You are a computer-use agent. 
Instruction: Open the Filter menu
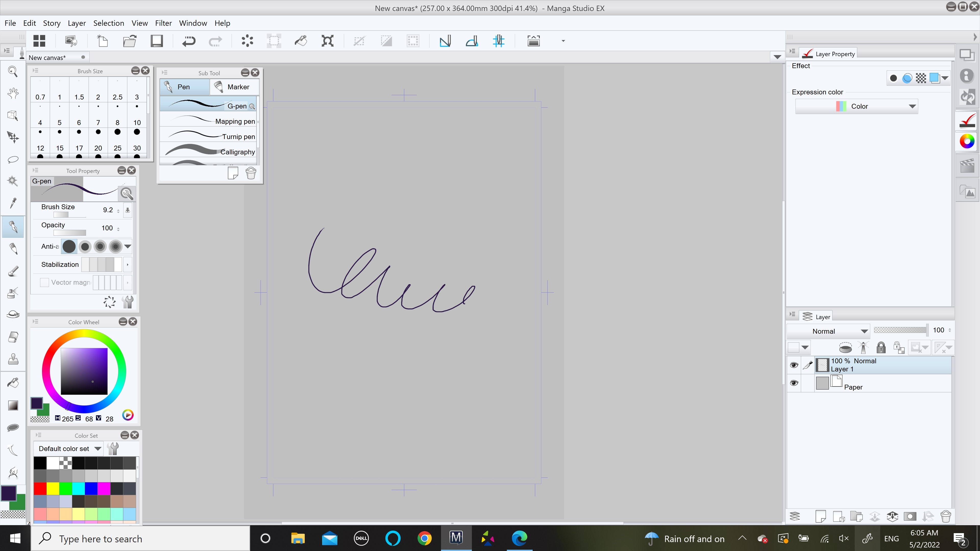(163, 23)
